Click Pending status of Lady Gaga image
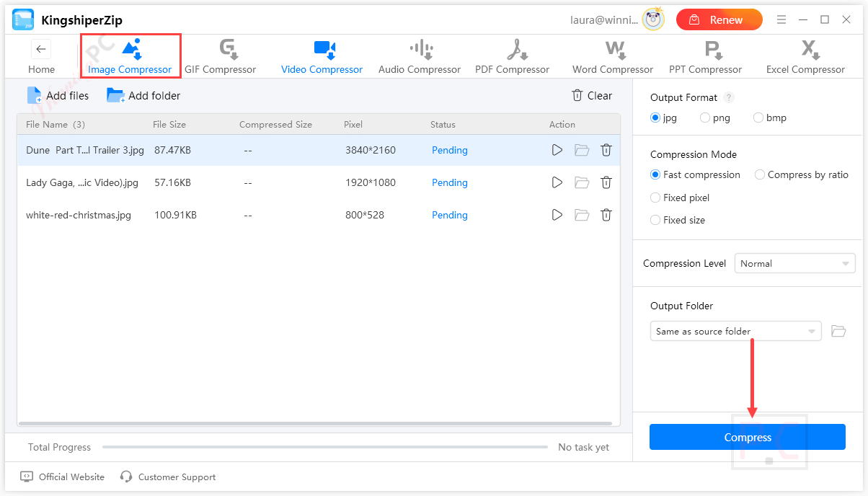The height and width of the screenshot is (496, 868). [x=450, y=182]
